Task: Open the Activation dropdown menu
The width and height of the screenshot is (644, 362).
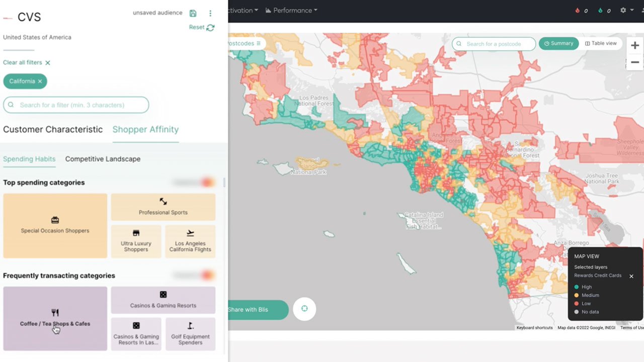Action: coord(244,10)
